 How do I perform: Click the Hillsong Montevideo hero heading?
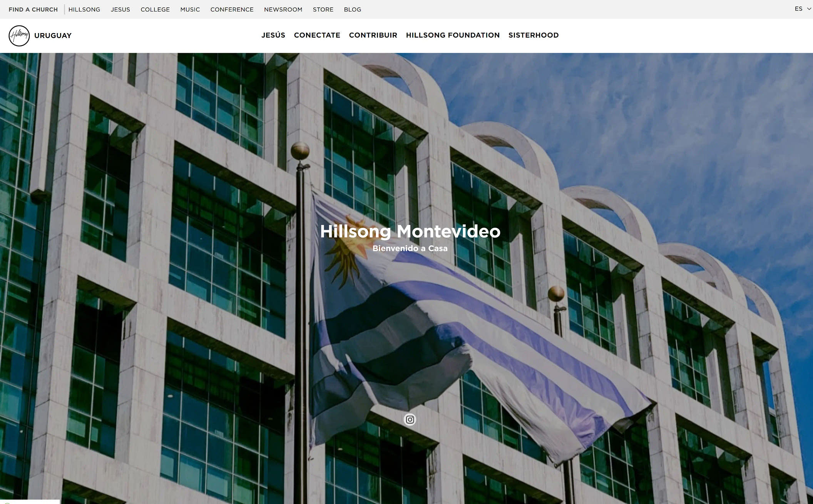(410, 231)
